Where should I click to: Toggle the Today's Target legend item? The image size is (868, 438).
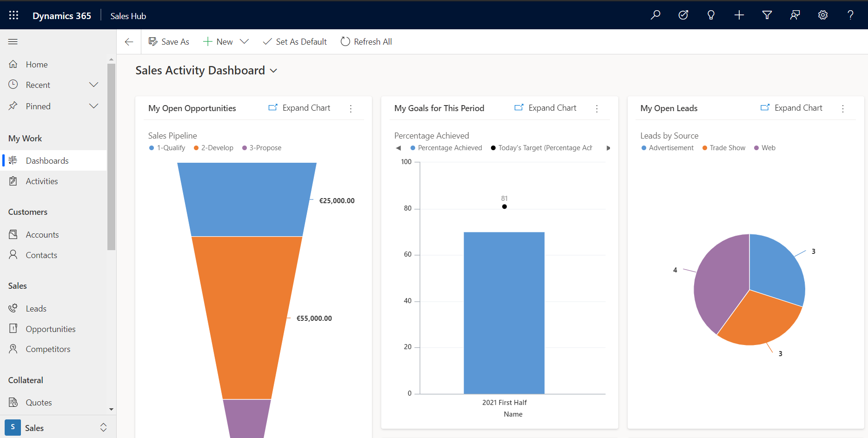point(542,148)
